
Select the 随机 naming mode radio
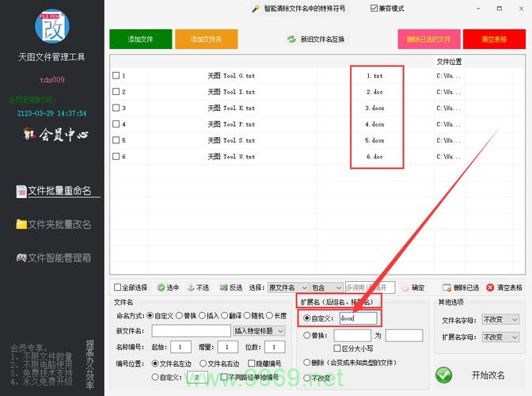tap(247, 316)
